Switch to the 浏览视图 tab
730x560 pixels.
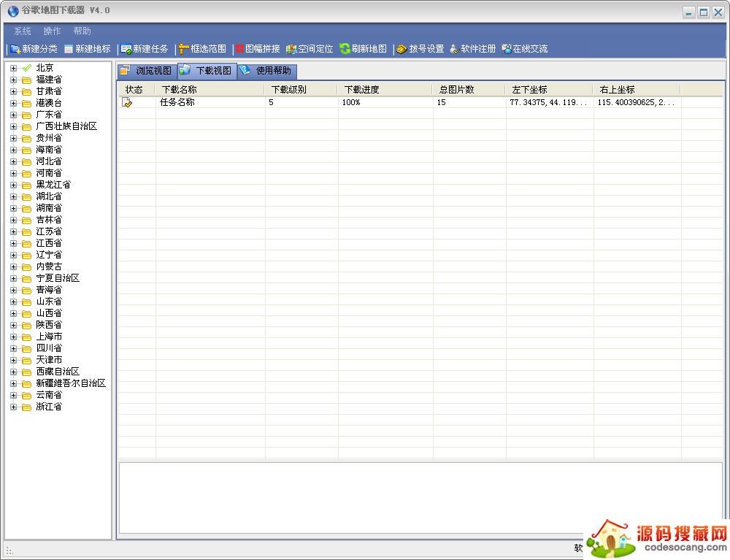click(147, 71)
